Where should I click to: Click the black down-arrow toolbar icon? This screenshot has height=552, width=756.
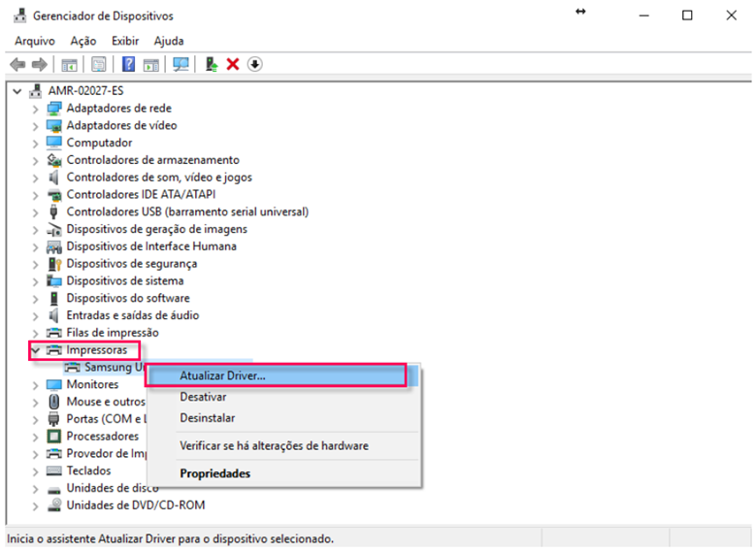255,65
